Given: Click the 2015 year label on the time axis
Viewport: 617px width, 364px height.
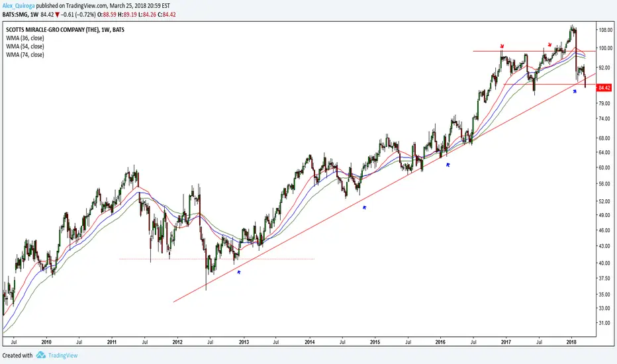Looking at the screenshot, I should tap(375, 342).
